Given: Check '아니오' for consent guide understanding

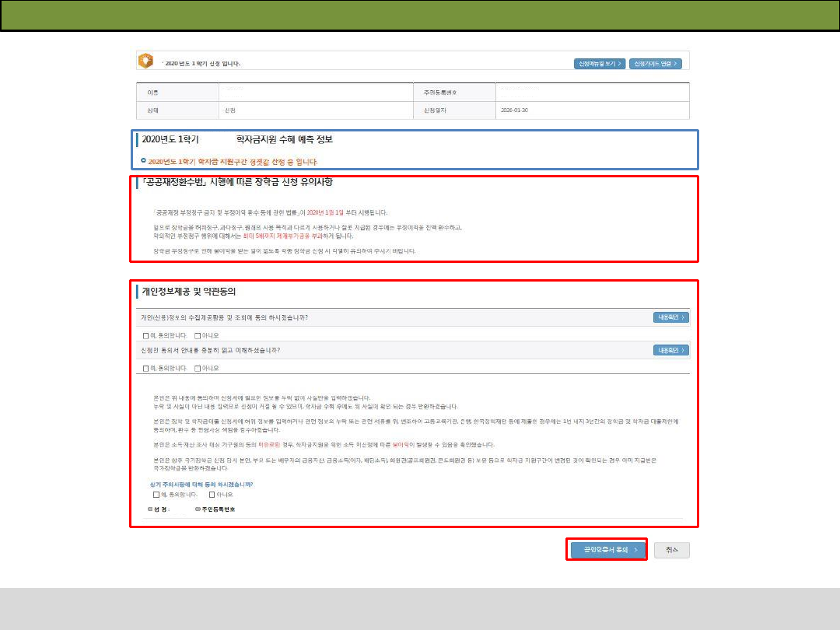Looking at the screenshot, I should click(x=198, y=368).
